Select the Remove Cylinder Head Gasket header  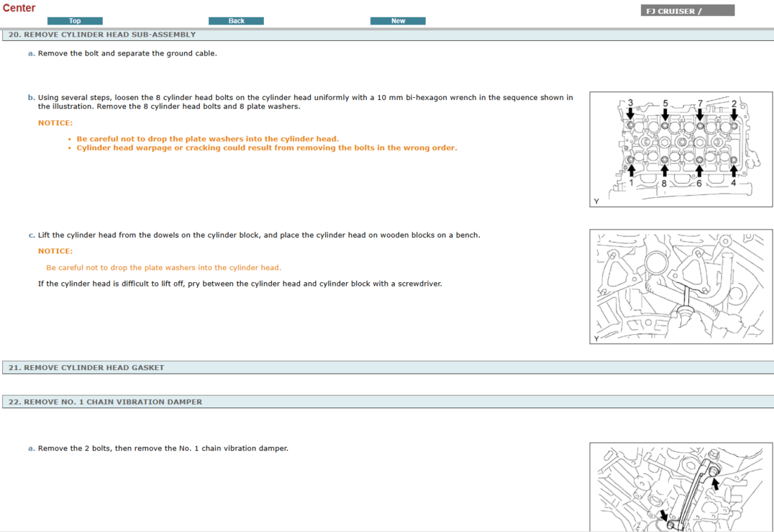tap(86, 367)
